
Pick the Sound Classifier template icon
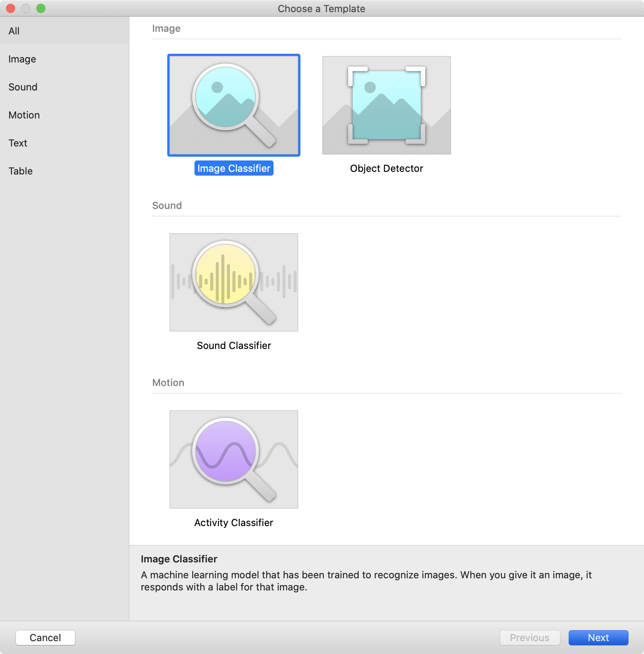click(x=234, y=282)
